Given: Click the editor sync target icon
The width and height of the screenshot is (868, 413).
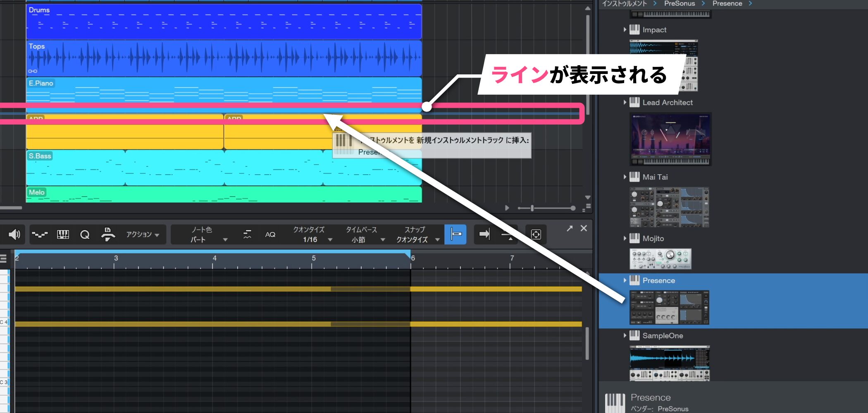Looking at the screenshot, I should (x=536, y=235).
